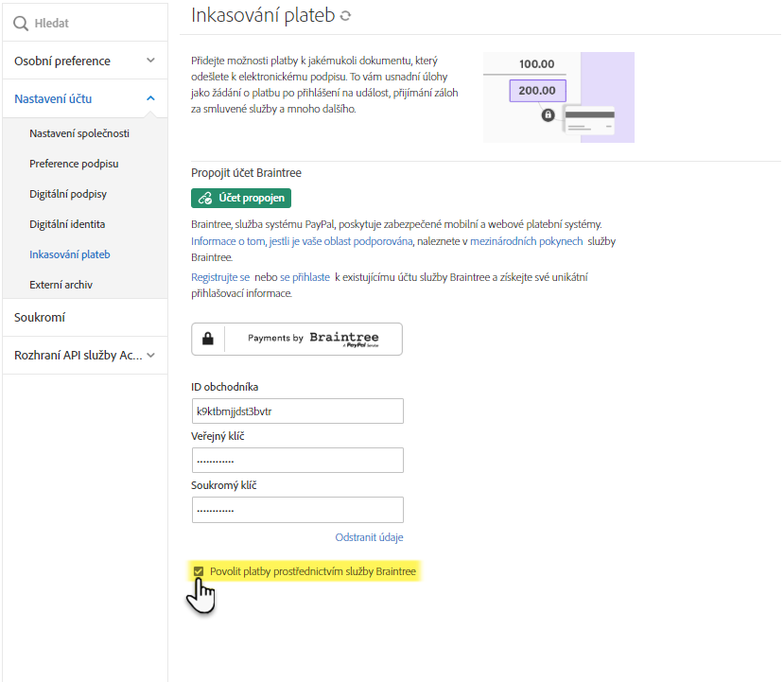The image size is (784, 682).
Task: Focus the Veřejný klíč field
Action: pos(297,461)
